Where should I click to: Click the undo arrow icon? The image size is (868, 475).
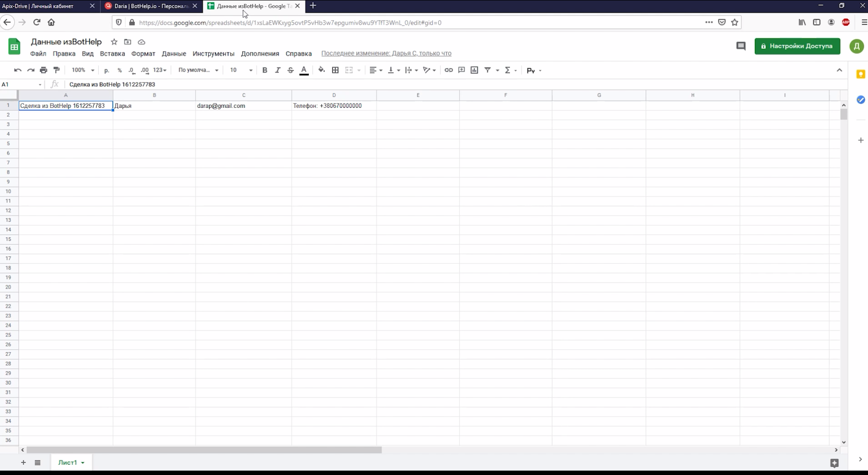18,70
